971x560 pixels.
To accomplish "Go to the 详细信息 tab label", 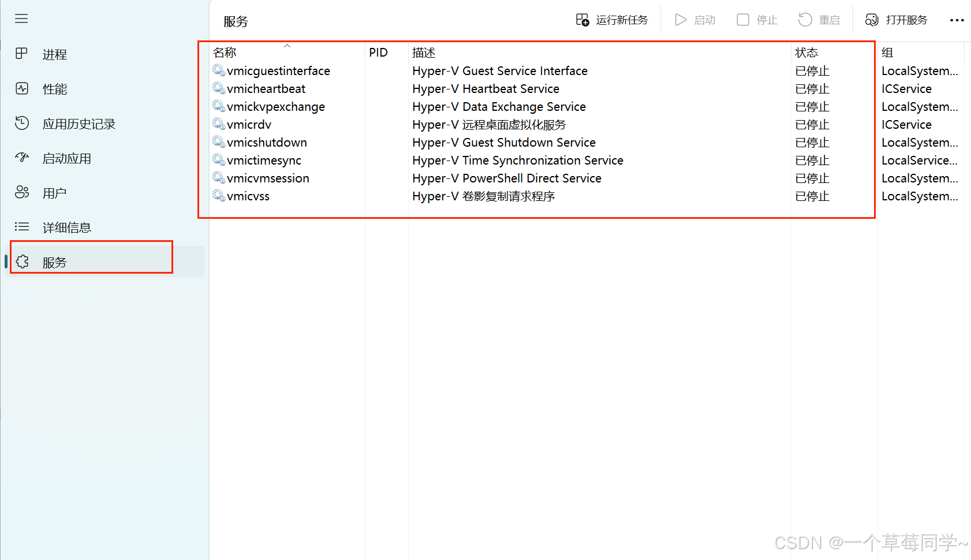I will point(67,227).
